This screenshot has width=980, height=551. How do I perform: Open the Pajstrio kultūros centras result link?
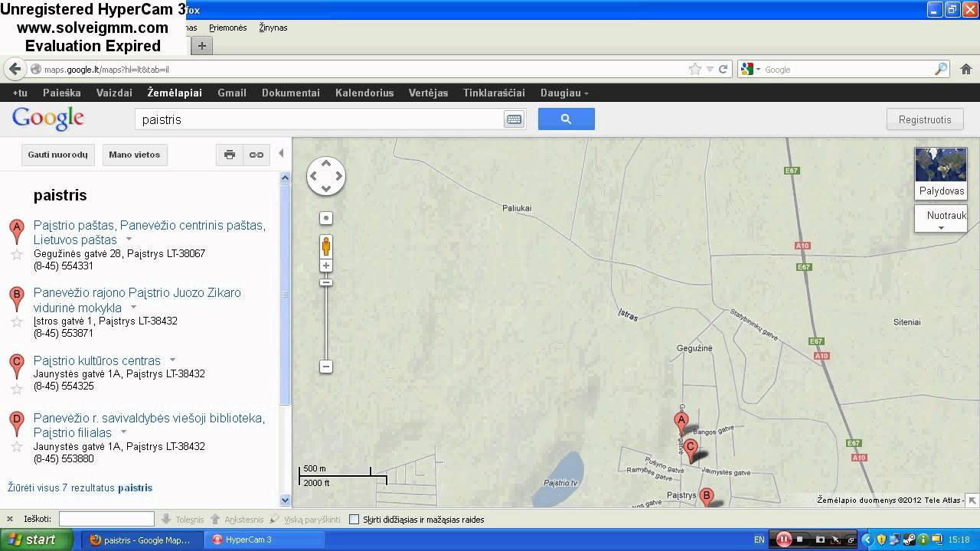[97, 360]
